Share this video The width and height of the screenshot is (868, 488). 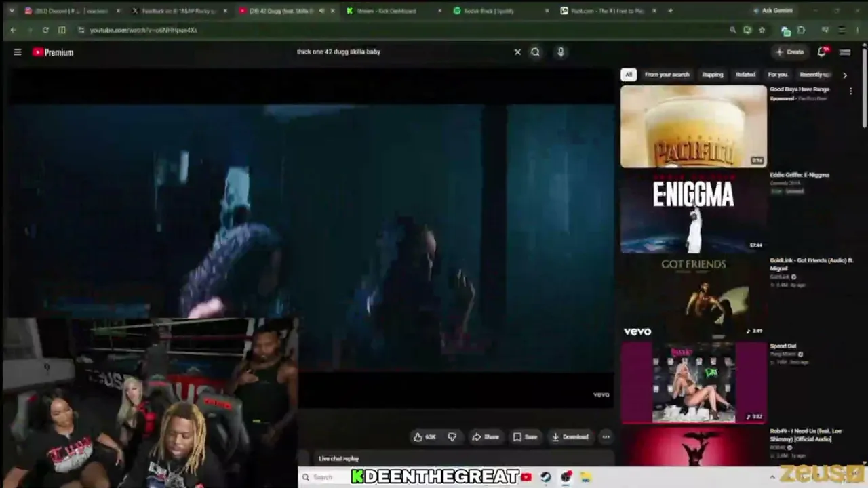[x=486, y=437]
